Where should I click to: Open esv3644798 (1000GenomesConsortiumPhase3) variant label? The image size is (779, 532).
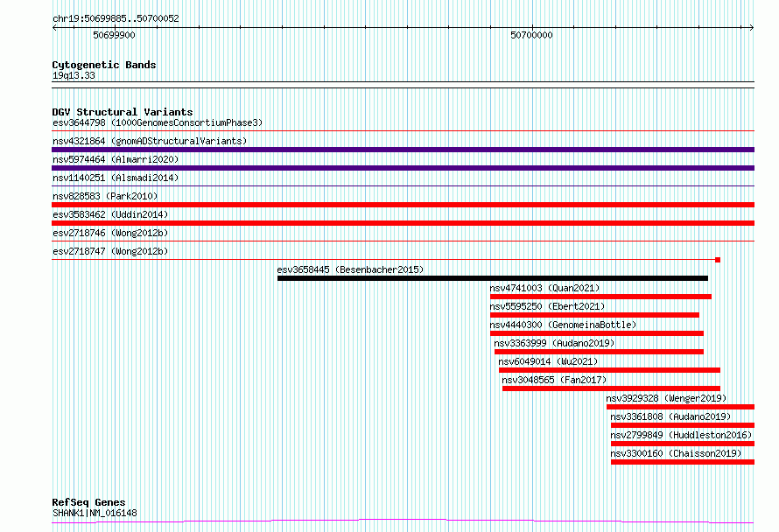coord(158,122)
